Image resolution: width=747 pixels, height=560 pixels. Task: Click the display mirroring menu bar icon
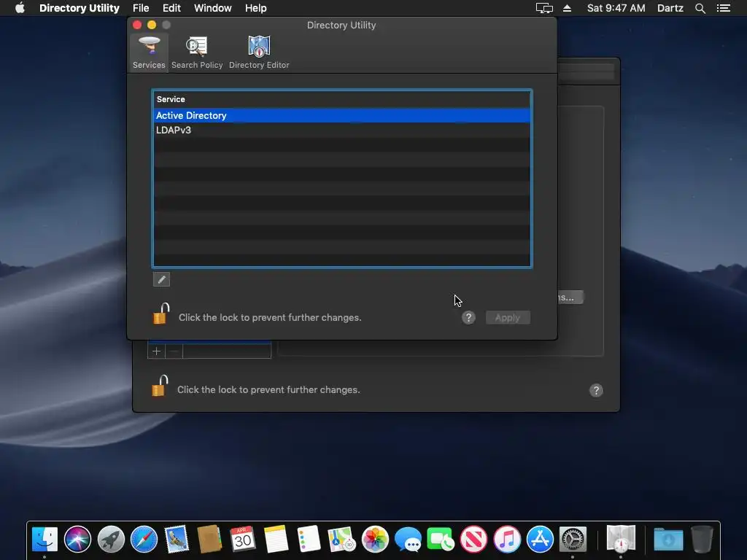coord(544,8)
